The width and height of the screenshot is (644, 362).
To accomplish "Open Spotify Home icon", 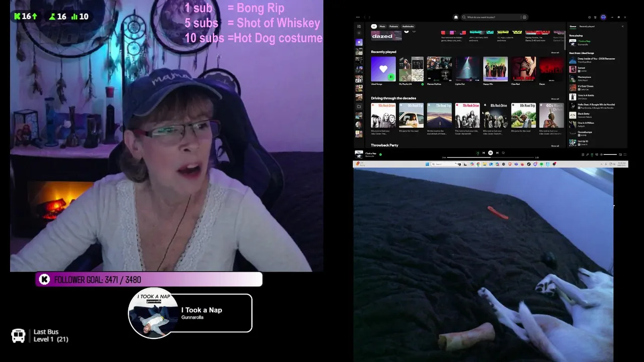I will point(456,17).
